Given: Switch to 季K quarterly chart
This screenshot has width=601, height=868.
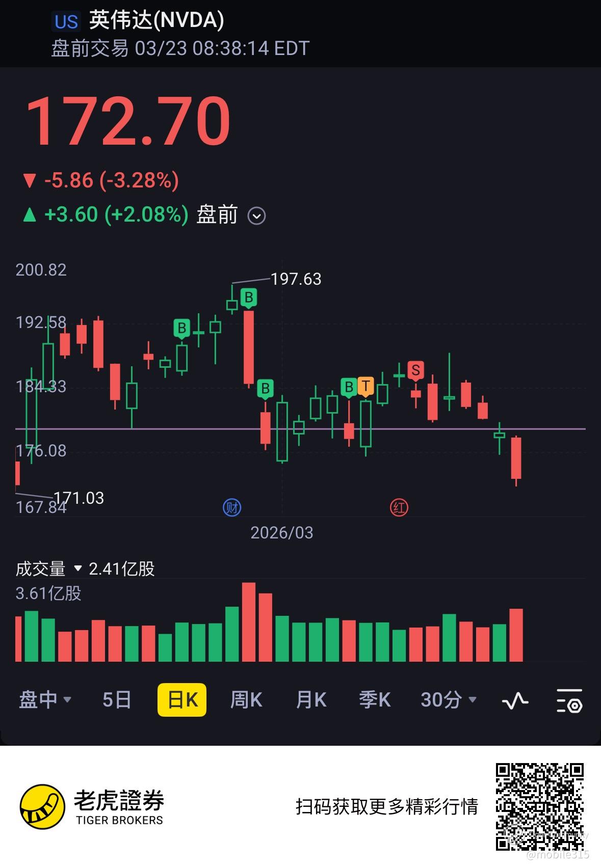Looking at the screenshot, I should (x=375, y=700).
